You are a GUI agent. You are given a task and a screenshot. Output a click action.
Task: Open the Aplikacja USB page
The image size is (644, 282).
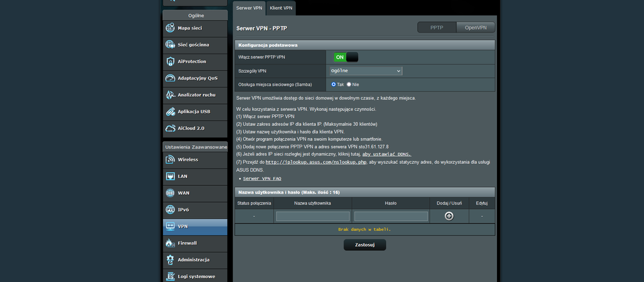195,112
